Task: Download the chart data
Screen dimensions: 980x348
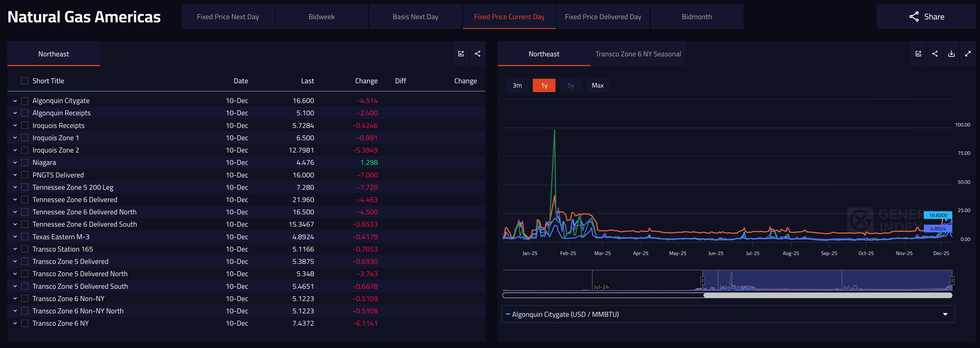Action: pyautogui.click(x=951, y=54)
